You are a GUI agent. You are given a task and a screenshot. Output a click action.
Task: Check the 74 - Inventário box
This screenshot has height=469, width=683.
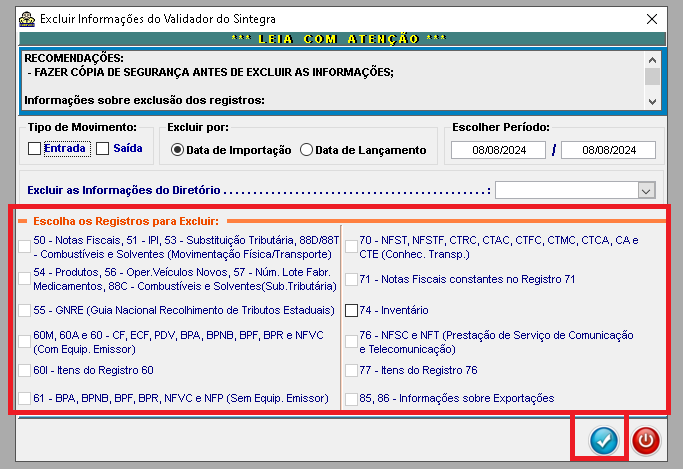pos(351,310)
